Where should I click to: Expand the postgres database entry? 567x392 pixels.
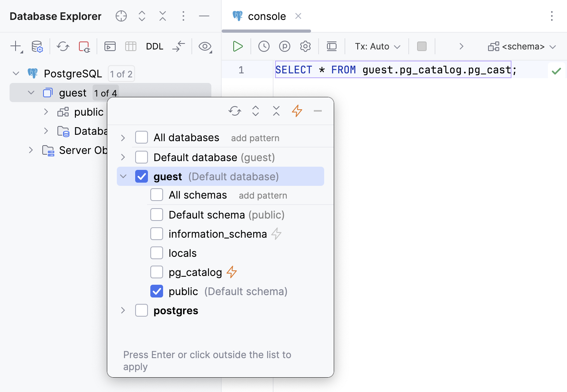123,310
